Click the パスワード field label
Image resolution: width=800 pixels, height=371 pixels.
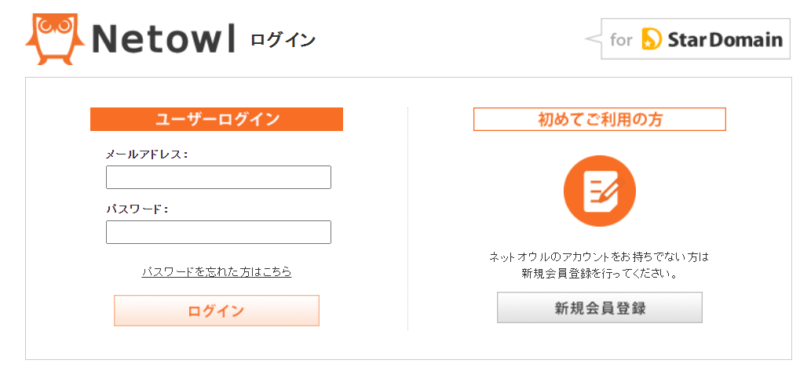click(x=137, y=209)
